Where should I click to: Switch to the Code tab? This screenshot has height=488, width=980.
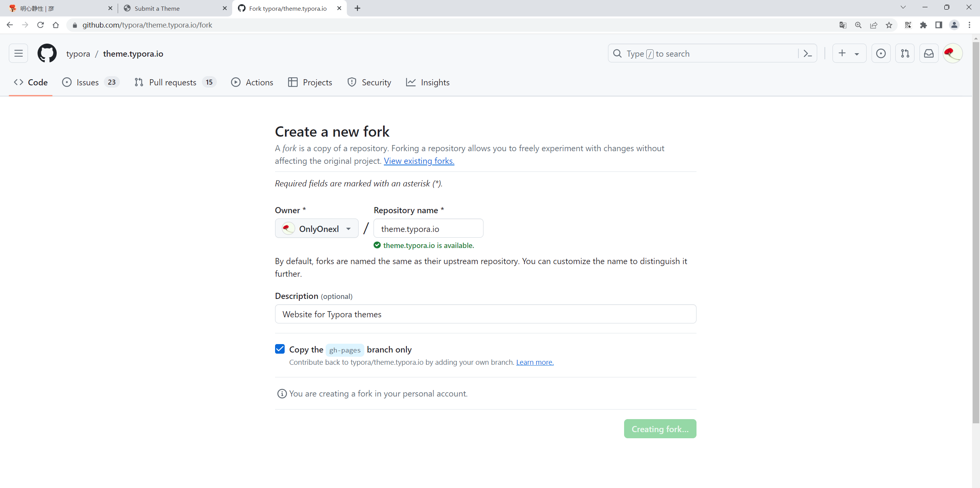tap(31, 82)
